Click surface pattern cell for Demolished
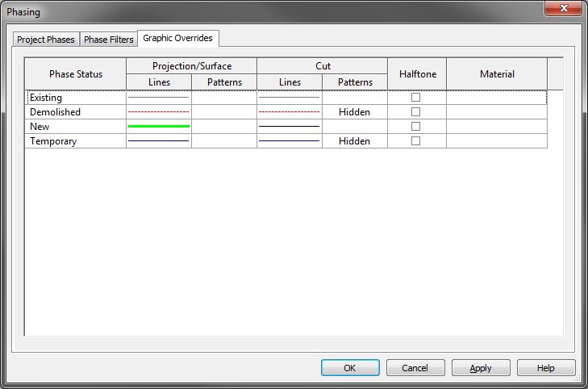 (x=224, y=112)
